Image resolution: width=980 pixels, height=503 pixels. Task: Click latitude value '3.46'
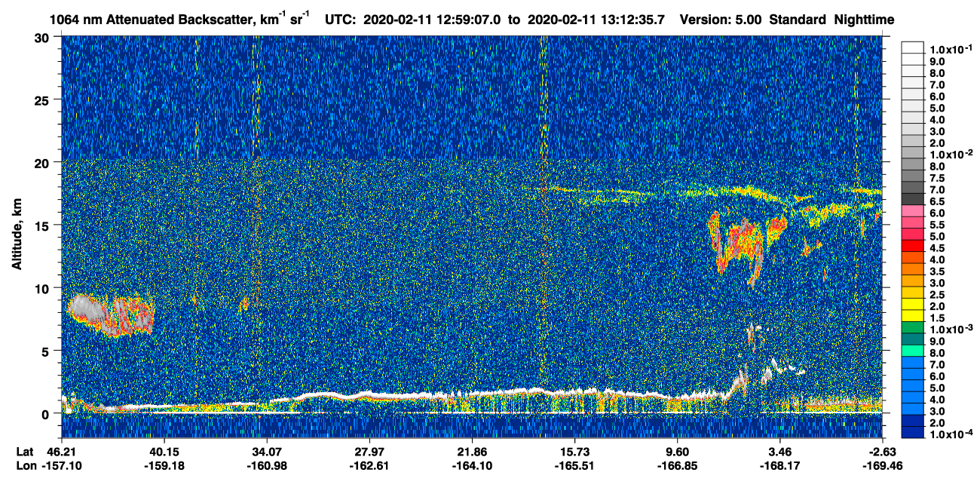point(779,452)
